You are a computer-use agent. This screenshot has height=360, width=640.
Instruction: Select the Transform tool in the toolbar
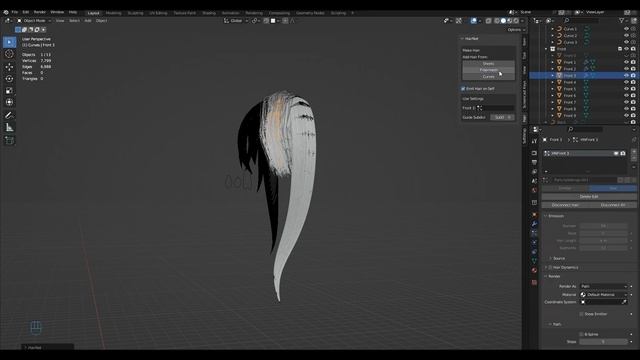9,102
